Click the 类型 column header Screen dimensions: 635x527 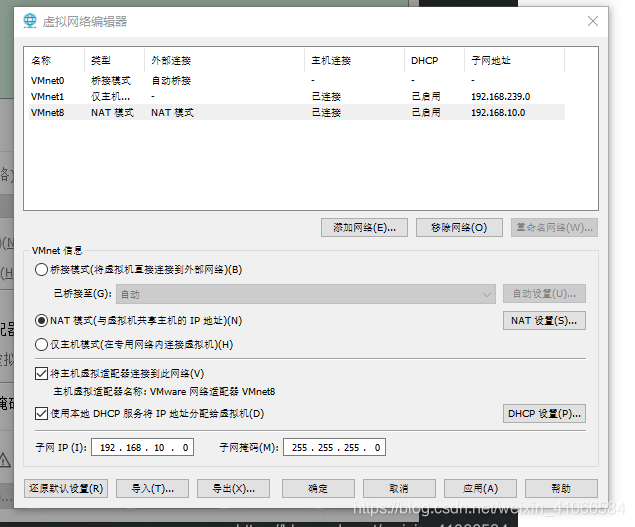pos(114,60)
